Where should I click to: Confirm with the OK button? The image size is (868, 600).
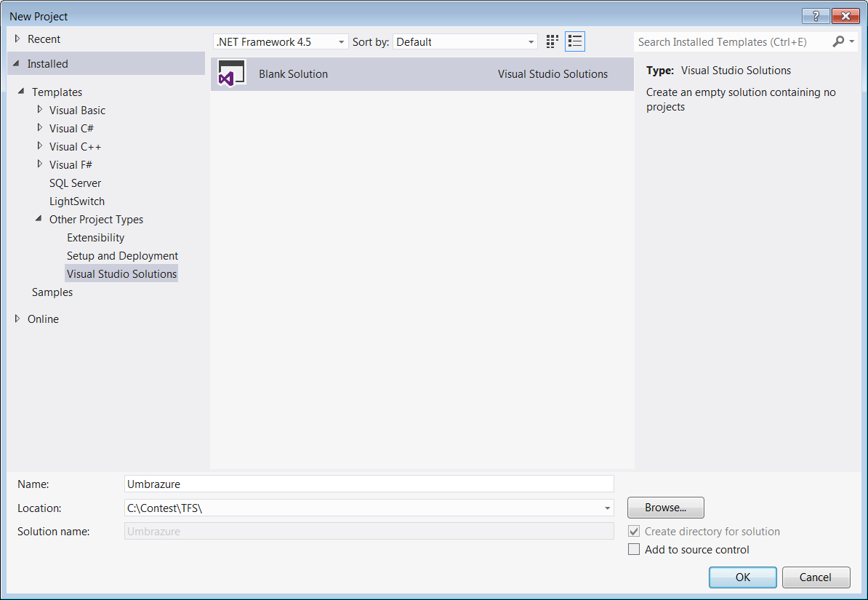tap(742, 577)
